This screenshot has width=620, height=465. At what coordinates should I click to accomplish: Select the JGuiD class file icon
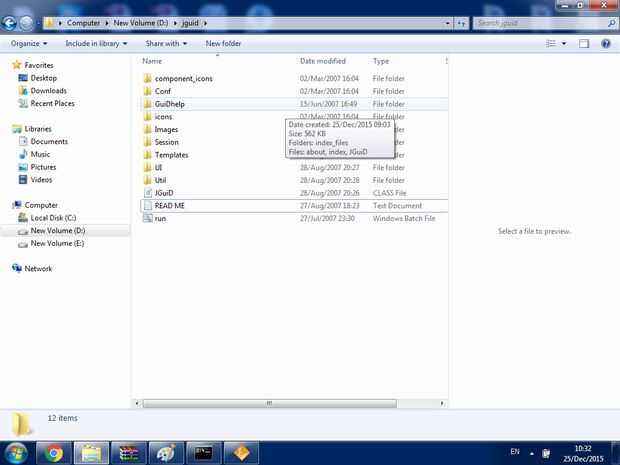click(147, 193)
